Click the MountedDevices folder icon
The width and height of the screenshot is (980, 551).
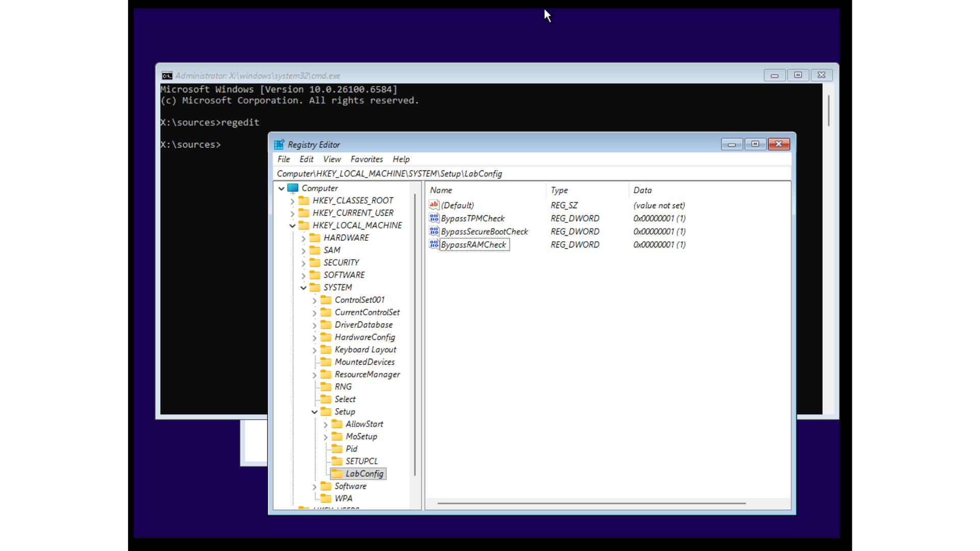[327, 362]
